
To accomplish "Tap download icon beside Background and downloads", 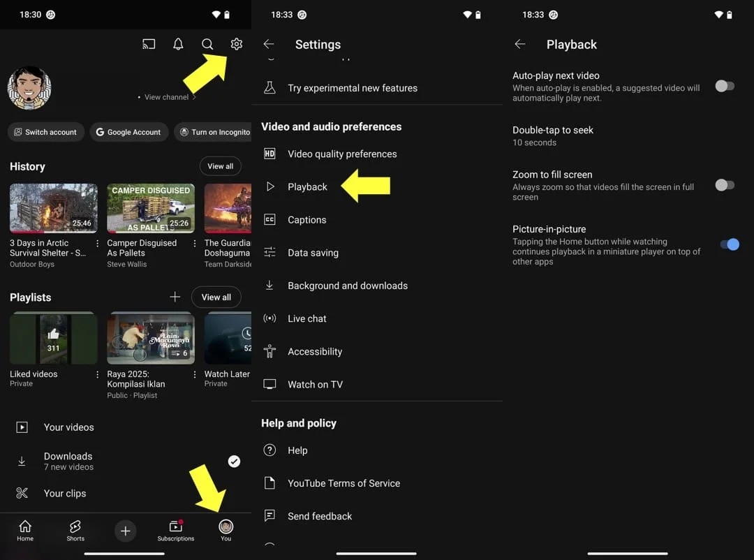I will coord(269,286).
